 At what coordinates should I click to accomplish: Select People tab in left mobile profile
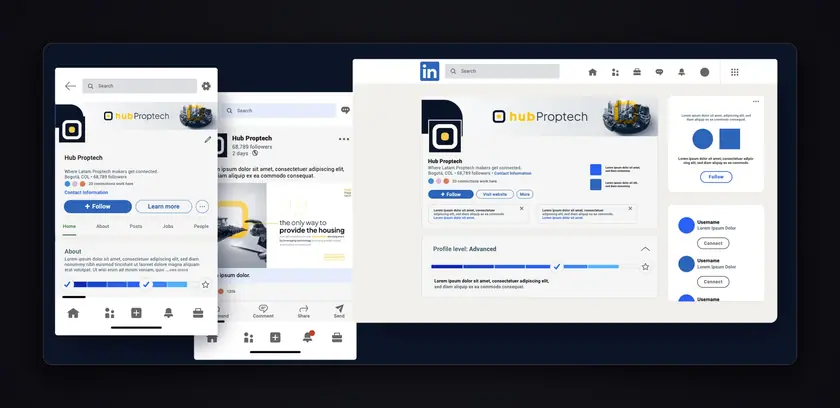tap(201, 226)
